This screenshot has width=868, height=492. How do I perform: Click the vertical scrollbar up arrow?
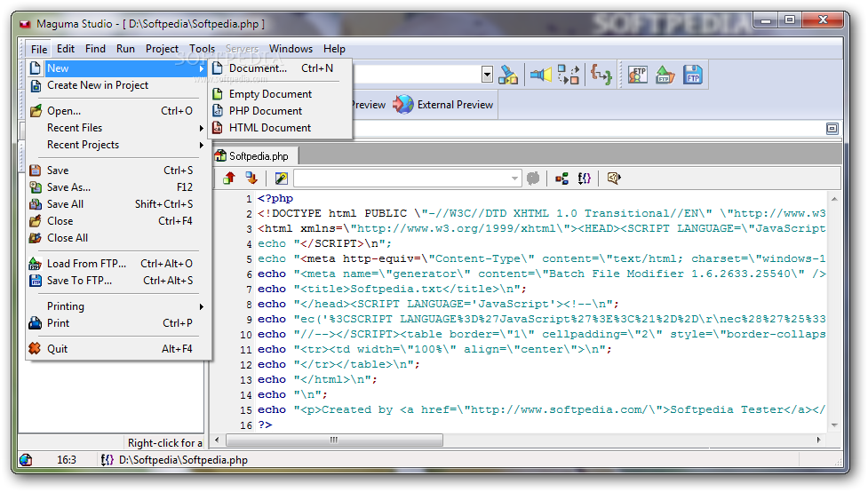coord(834,199)
